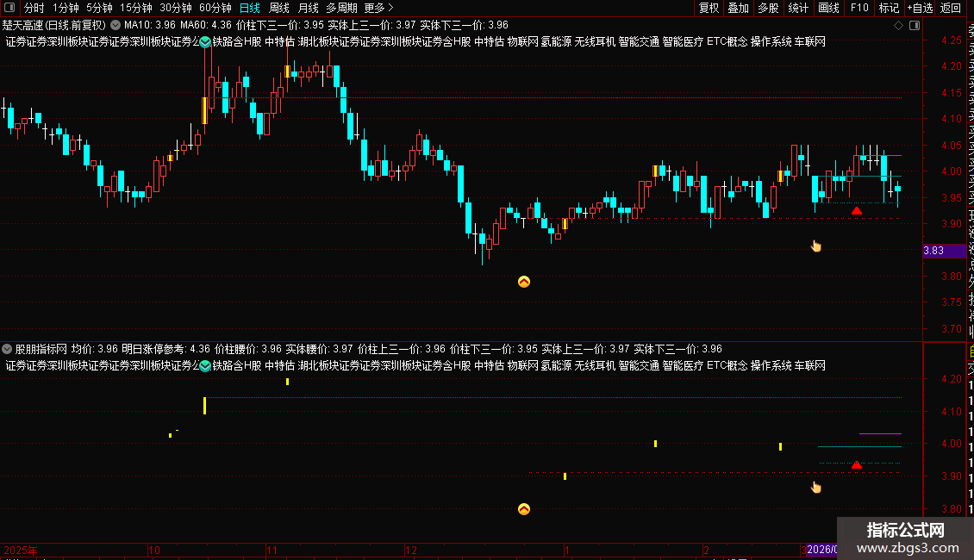Screen dimensions: 974x560
Task: Click month 12 marker on time axis
Action: (x=410, y=550)
